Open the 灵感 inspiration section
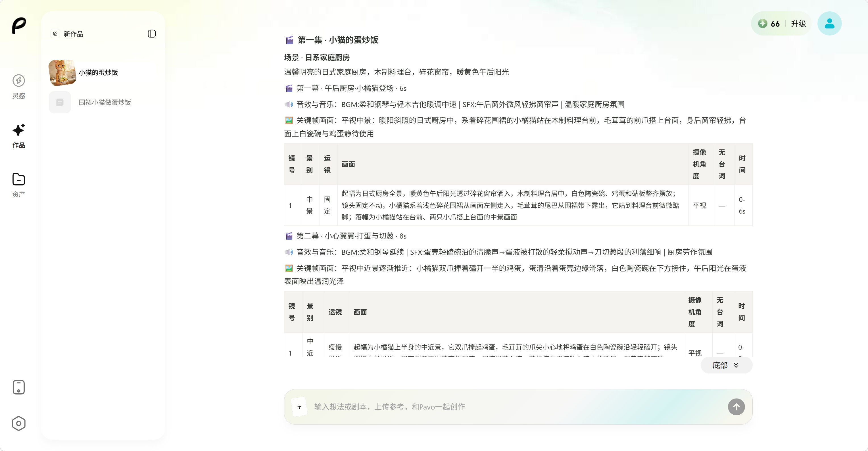This screenshot has height=451, width=868. (19, 87)
